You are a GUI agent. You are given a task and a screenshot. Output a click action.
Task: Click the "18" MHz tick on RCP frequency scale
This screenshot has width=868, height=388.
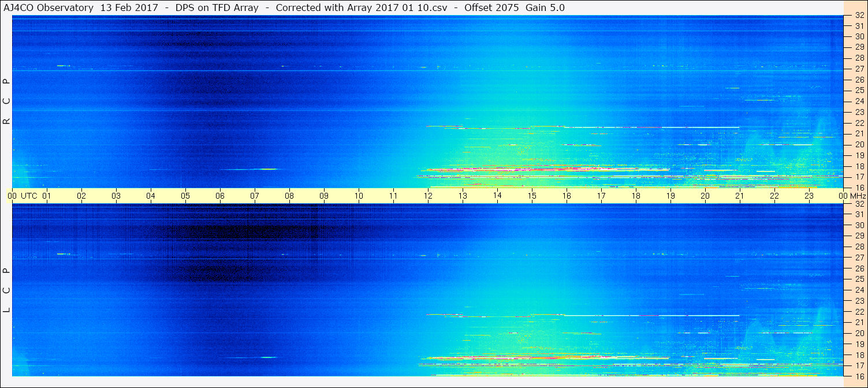(859, 166)
